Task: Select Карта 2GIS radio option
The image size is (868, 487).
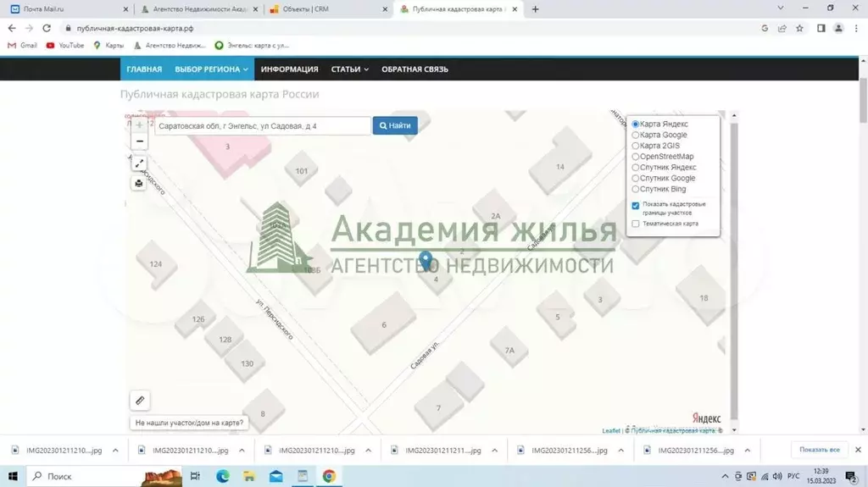Action: point(636,146)
